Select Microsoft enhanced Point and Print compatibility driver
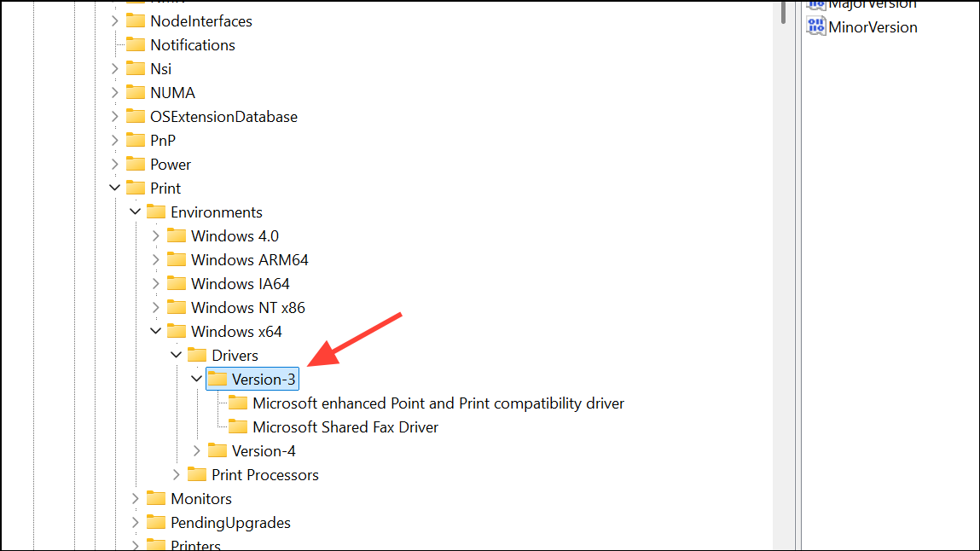 [x=438, y=403]
